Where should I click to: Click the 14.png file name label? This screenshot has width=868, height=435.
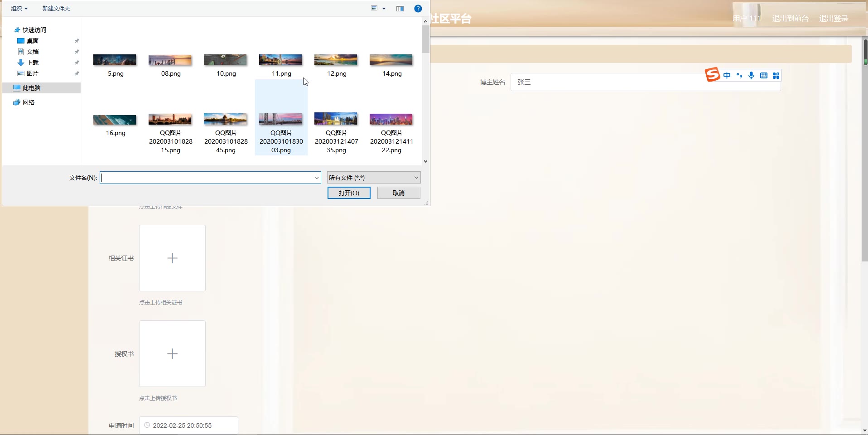[392, 73]
